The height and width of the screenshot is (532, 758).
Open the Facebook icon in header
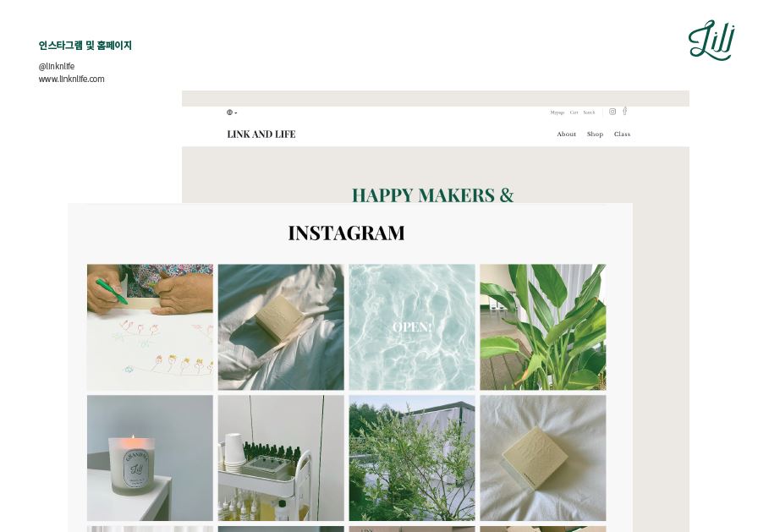click(x=625, y=111)
